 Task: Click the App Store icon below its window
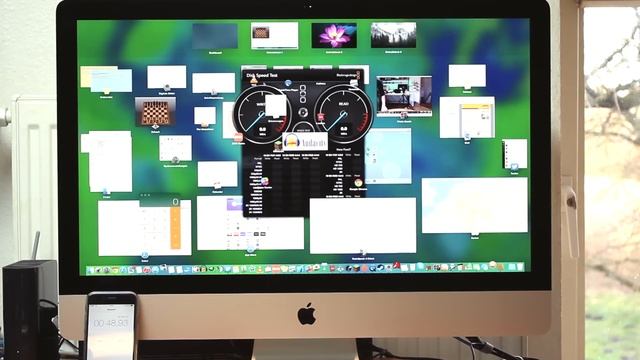250,249
